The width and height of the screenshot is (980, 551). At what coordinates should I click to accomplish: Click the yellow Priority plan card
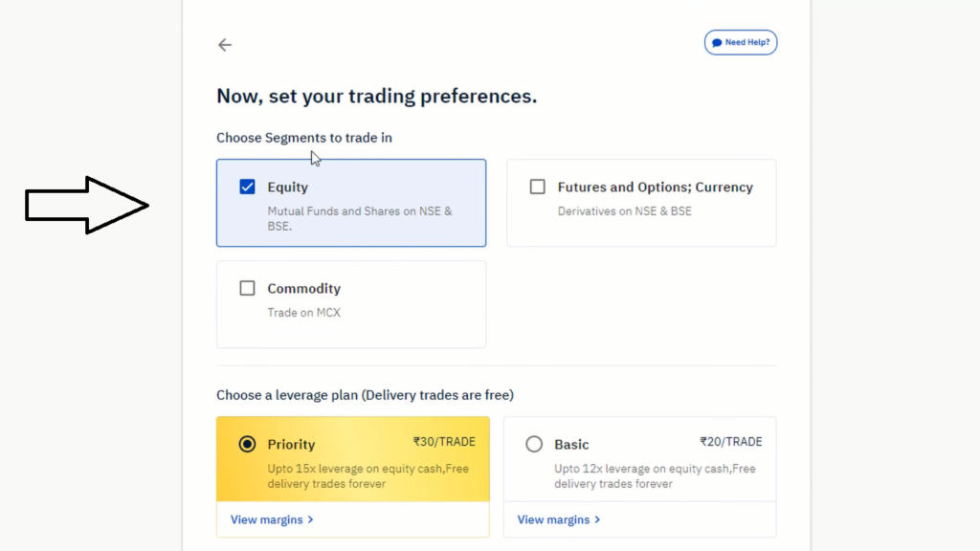353,459
